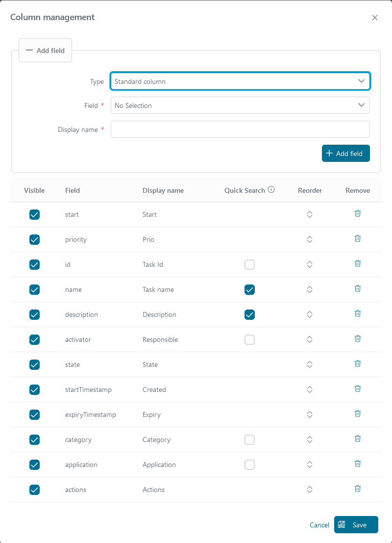Click reorder handle of state row
The image size is (392, 543).
(x=310, y=364)
